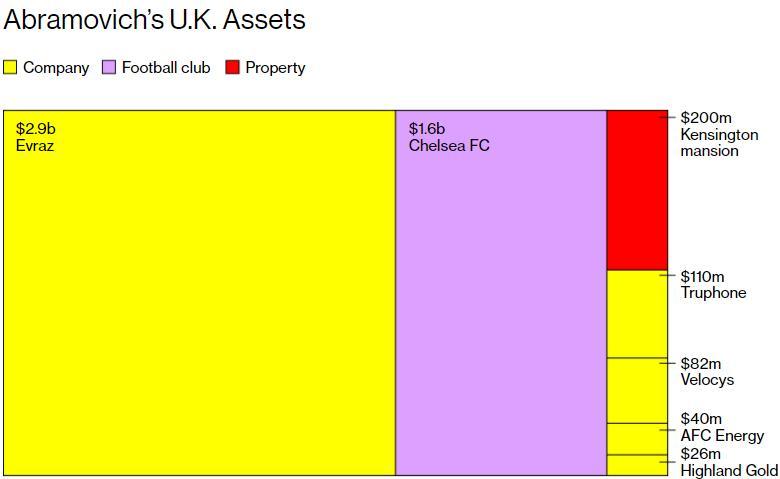Screen dimensions: 780x479
Task: Click the yellow Truphone block
Action: (x=637, y=314)
